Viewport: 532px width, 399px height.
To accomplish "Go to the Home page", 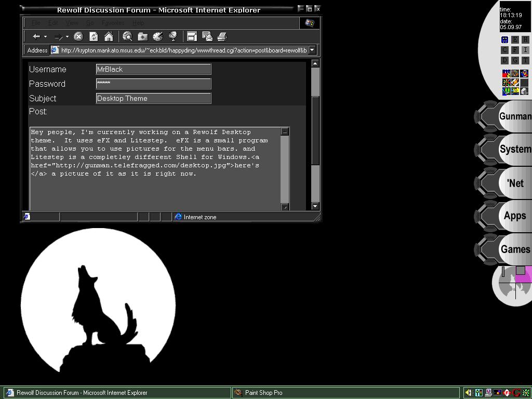I will pyautogui.click(x=109, y=37).
